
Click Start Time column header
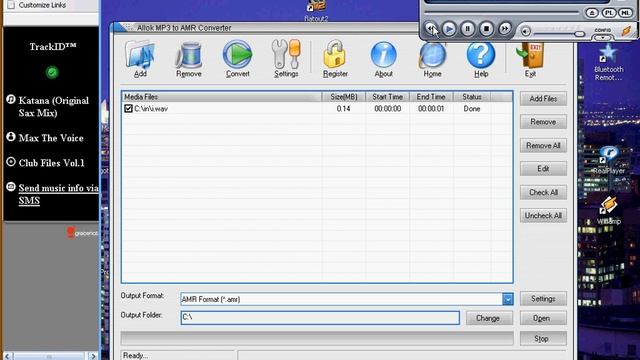pos(387,97)
